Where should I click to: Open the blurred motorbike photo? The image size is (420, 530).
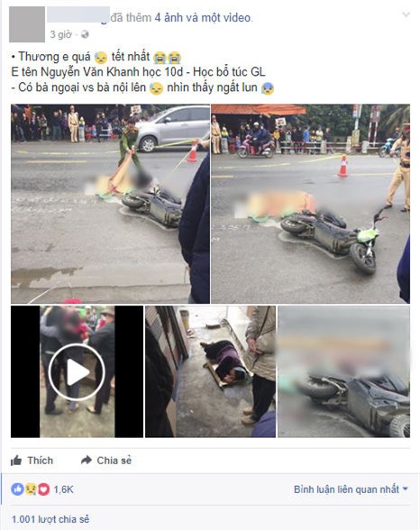click(x=343, y=371)
